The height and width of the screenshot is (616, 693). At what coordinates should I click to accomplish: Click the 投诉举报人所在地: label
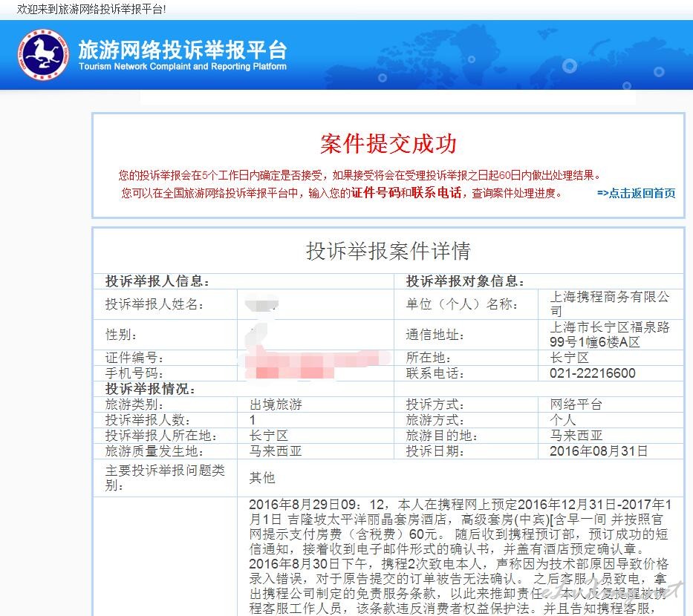point(161,436)
